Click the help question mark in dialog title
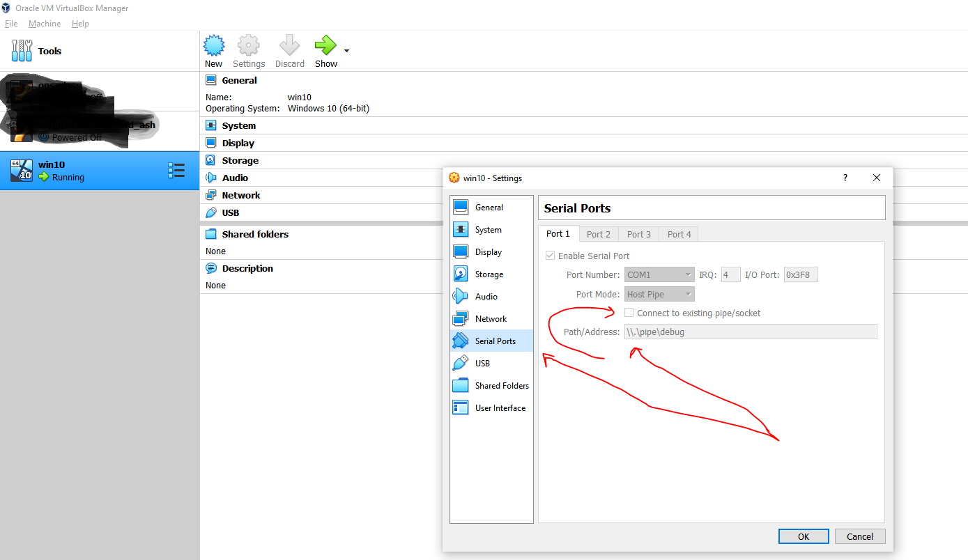The width and height of the screenshot is (968, 560). point(845,178)
